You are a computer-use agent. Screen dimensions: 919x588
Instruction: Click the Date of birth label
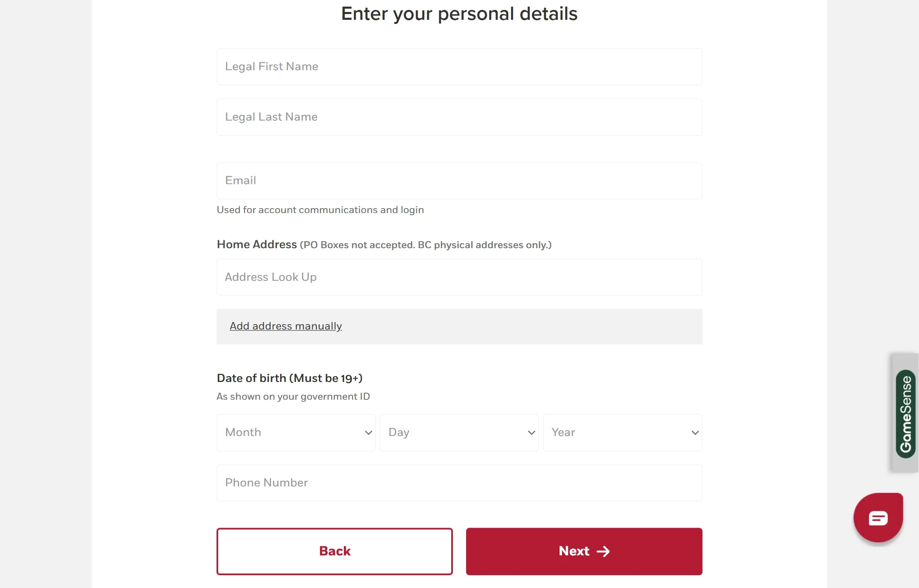coord(289,378)
